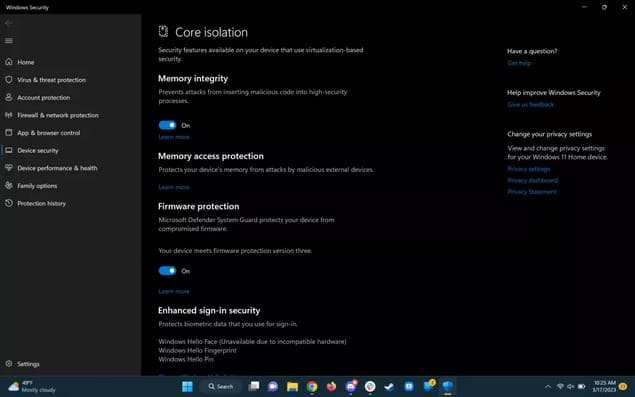Click the Family options people icon

[9, 186]
